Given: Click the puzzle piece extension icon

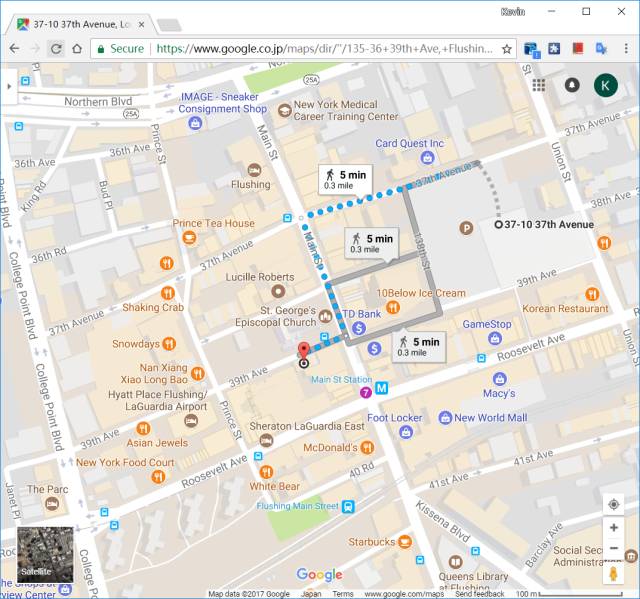Looking at the screenshot, I should [x=554, y=49].
